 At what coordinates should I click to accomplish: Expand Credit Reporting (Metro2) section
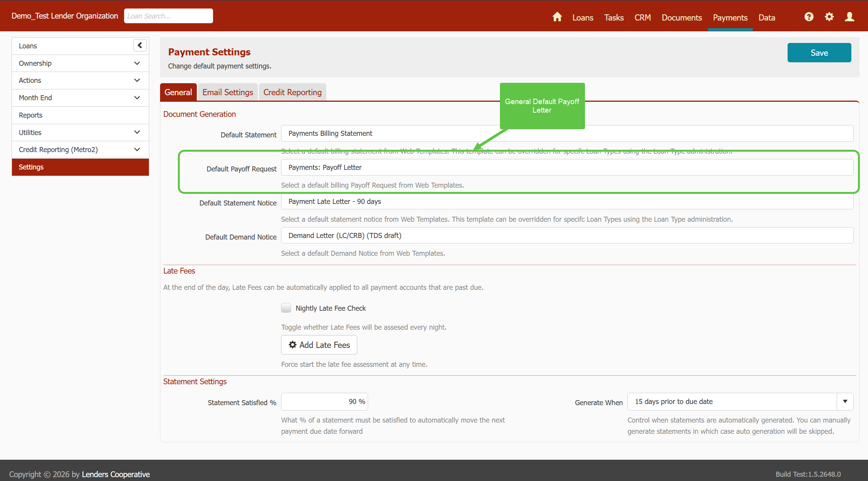click(x=80, y=149)
